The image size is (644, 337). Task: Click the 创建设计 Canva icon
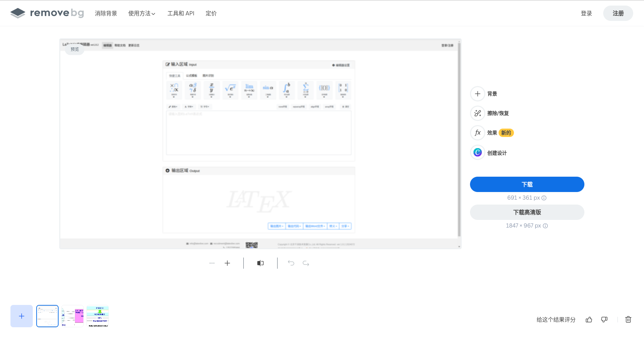pyautogui.click(x=478, y=152)
